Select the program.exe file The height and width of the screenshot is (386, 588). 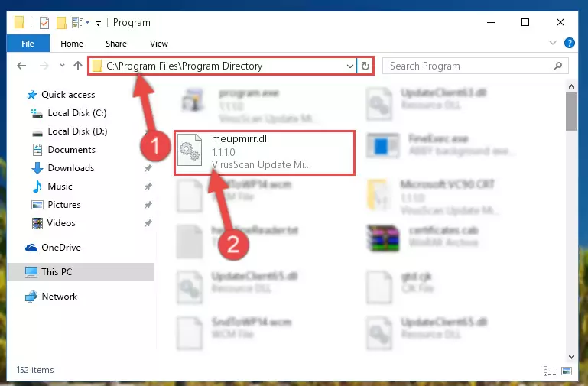[x=249, y=105]
